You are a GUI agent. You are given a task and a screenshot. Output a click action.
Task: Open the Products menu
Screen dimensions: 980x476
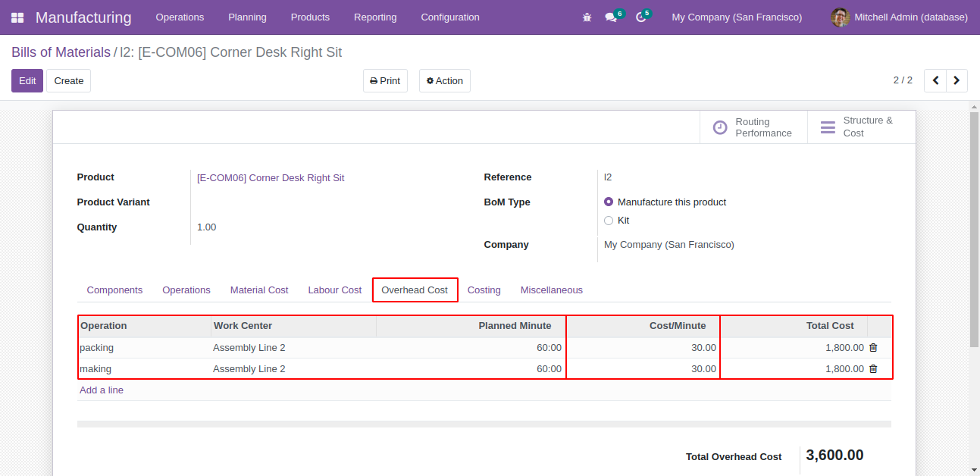[x=310, y=17]
